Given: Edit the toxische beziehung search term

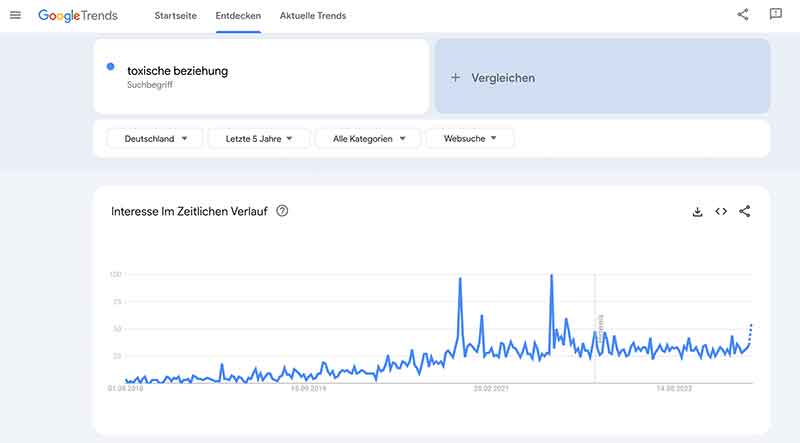Looking at the screenshot, I should tap(178, 71).
